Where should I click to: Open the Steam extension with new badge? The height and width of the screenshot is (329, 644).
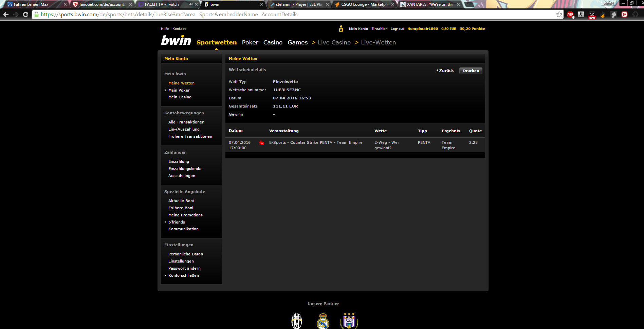[592, 15]
